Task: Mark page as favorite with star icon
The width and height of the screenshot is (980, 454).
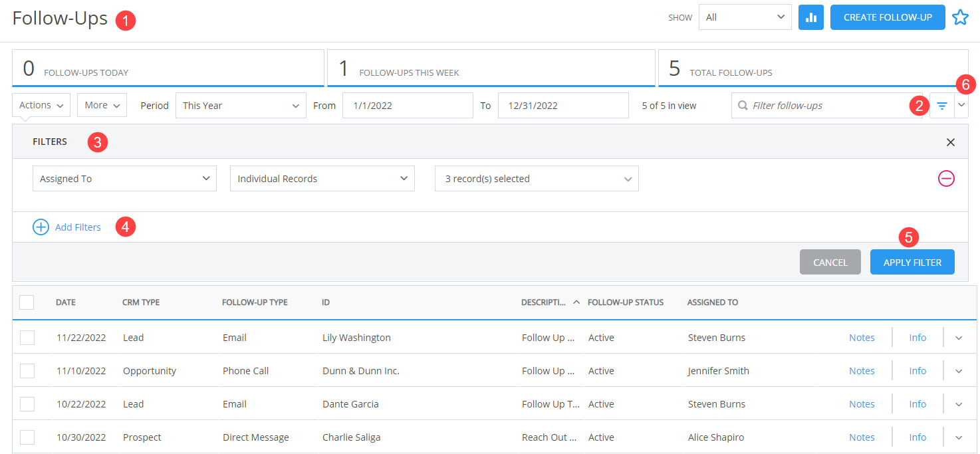Action: click(960, 17)
